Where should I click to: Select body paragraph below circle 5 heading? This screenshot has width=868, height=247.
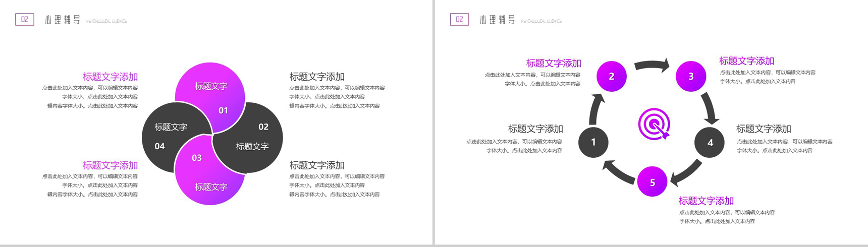pos(727,217)
